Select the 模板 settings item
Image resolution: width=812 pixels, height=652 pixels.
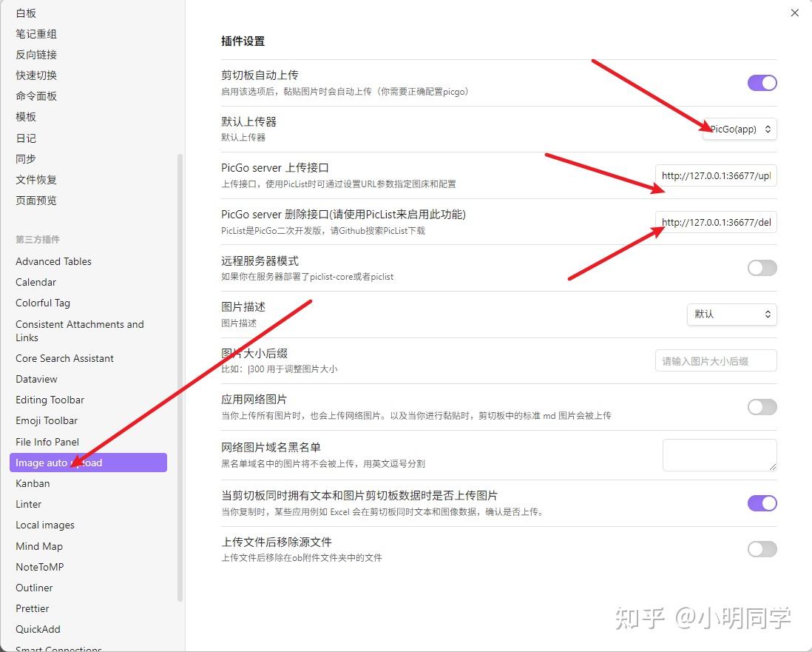[26, 117]
